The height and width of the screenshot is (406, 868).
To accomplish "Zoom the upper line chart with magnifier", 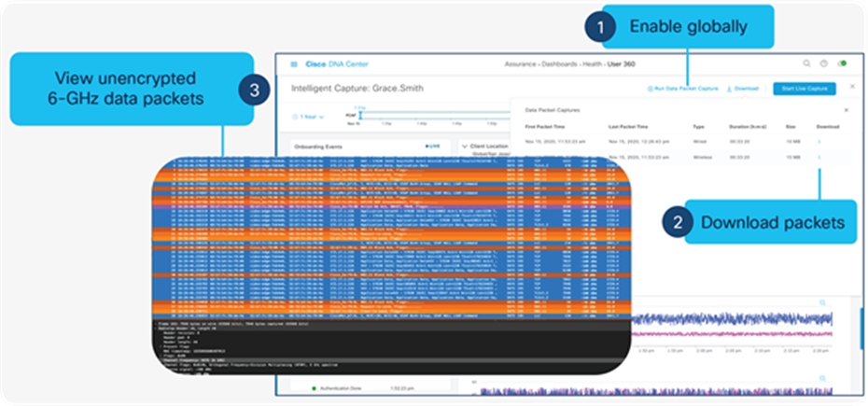I will tap(822, 303).
